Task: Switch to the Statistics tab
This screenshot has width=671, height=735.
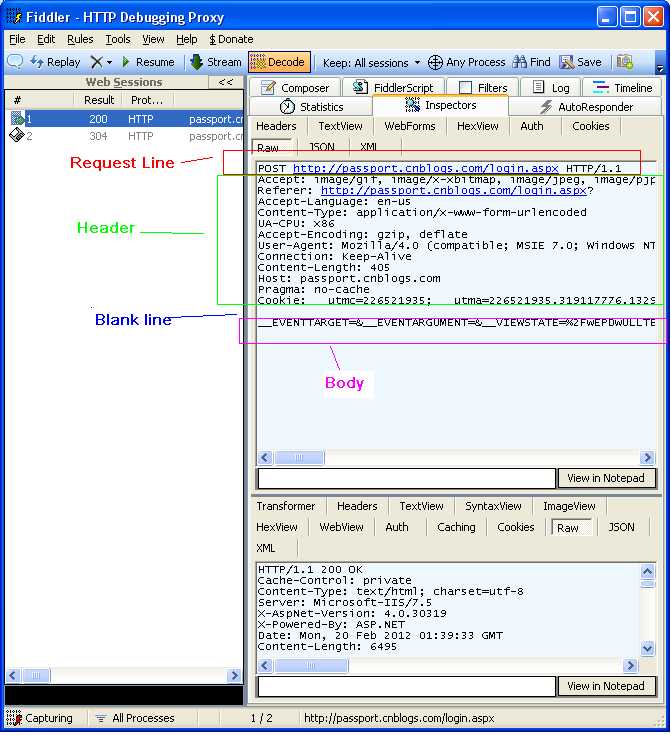Action: coord(311,107)
